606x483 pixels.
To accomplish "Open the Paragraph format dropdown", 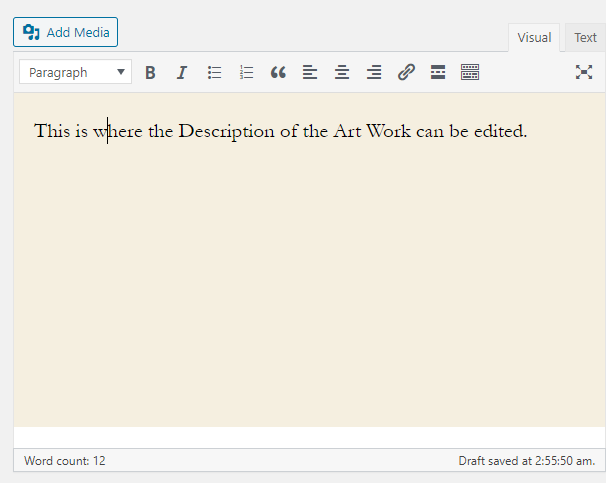I will point(76,72).
